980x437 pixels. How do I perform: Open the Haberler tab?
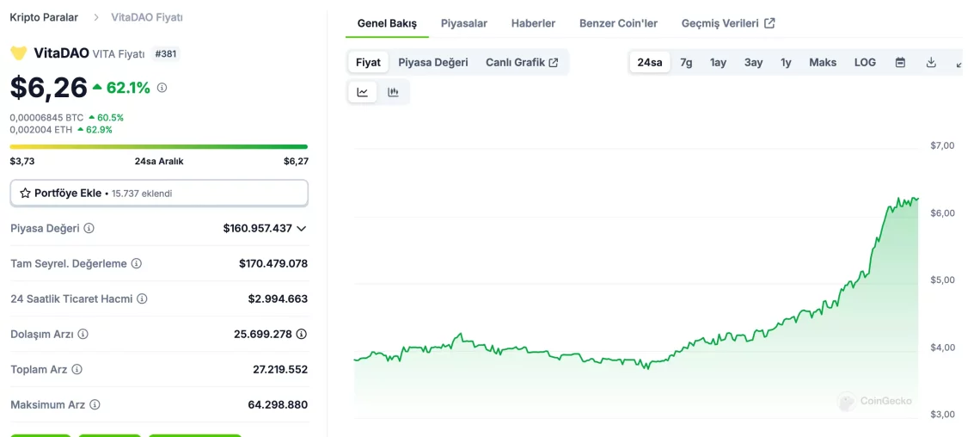click(x=533, y=23)
